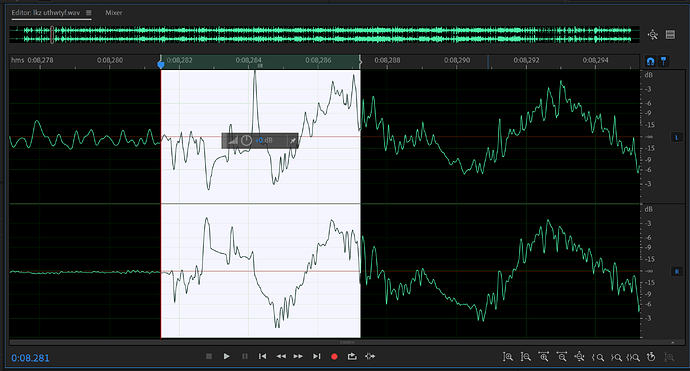Stop audio playback
The height and width of the screenshot is (371, 690).
tap(209, 356)
